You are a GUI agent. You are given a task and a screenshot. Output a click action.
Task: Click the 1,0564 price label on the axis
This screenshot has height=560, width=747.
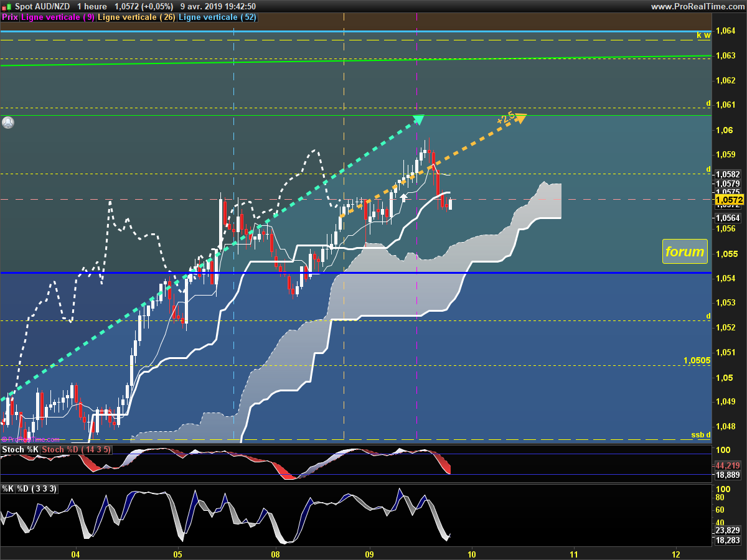click(728, 218)
